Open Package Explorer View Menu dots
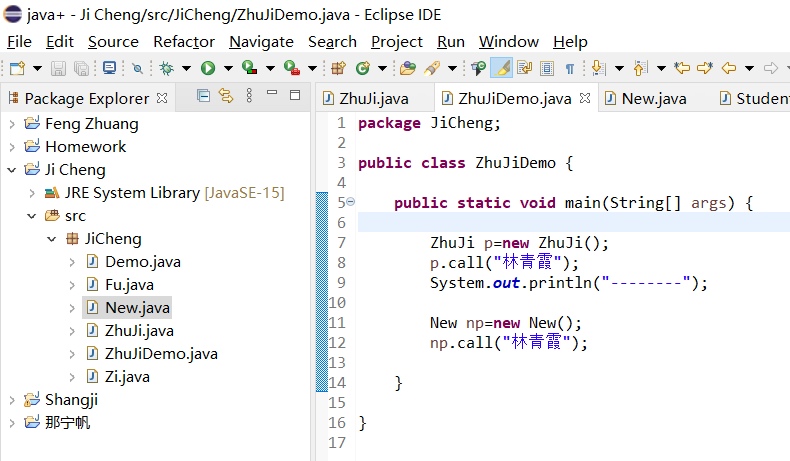Image resolution: width=790 pixels, height=461 pixels. (249, 95)
